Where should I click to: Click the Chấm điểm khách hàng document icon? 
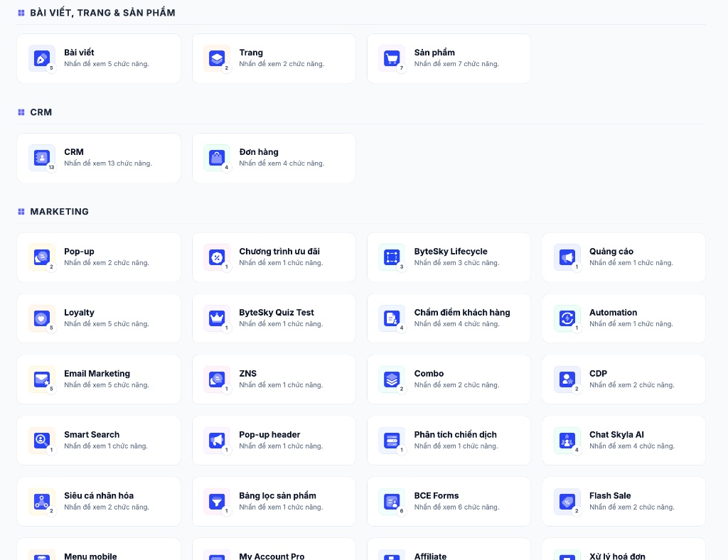tap(392, 318)
